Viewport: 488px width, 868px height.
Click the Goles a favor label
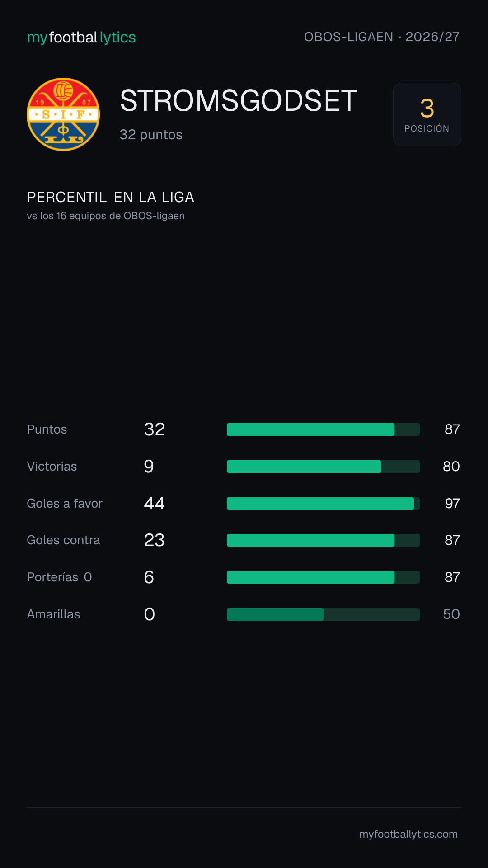65,504
